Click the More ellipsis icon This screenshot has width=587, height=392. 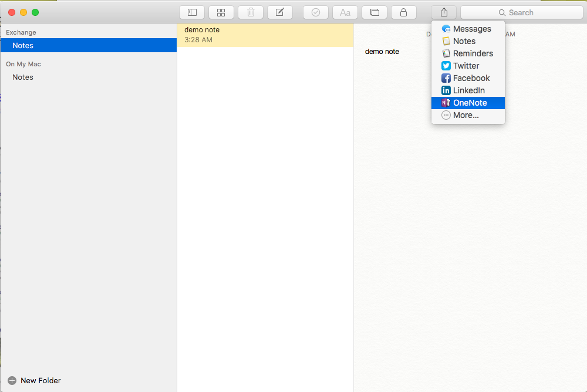click(446, 116)
